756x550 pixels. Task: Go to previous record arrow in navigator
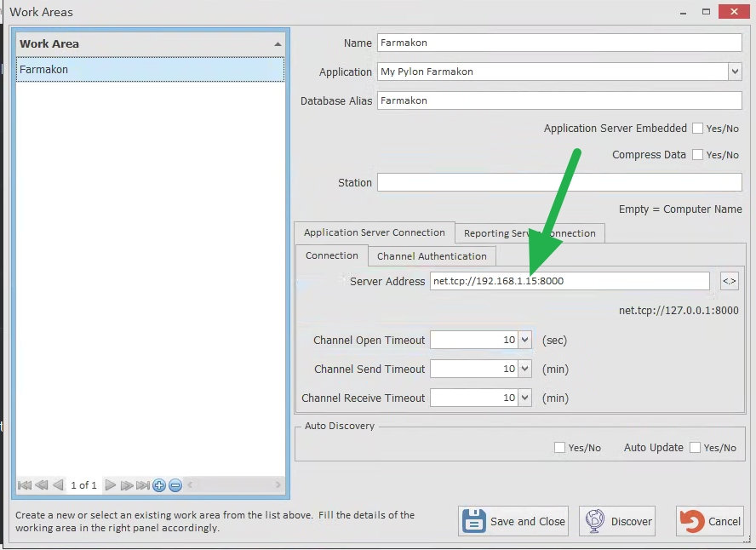click(58, 485)
